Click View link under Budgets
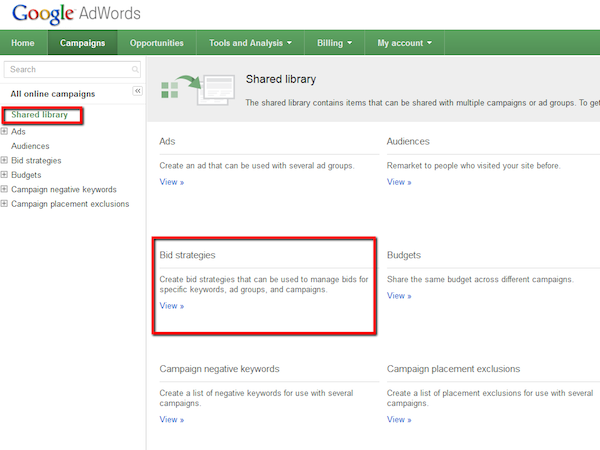The image size is (600, 450). tap(399, 296)
